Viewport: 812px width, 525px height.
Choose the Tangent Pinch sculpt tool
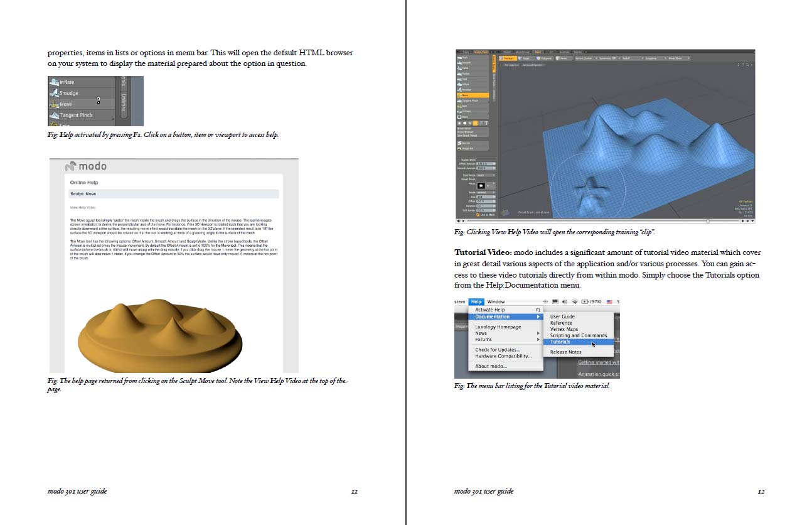[x=80, y=115]
